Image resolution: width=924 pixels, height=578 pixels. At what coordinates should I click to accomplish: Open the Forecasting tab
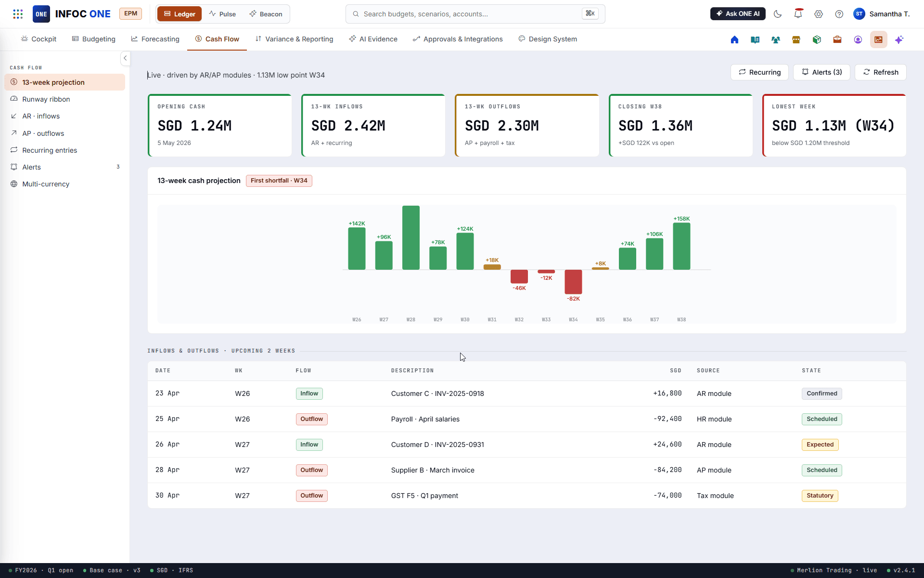pos(155,39)
